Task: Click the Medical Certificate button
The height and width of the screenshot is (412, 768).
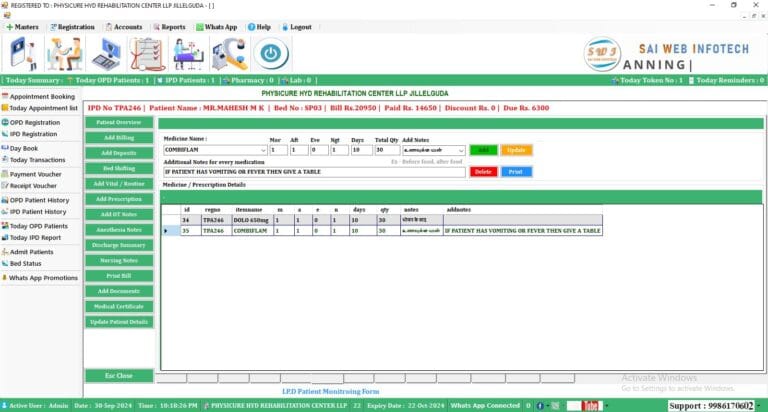Action: tap(119, 307)
